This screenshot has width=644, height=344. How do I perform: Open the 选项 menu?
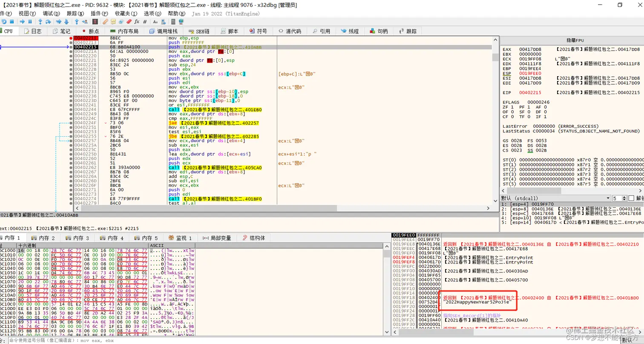[152, 13]
